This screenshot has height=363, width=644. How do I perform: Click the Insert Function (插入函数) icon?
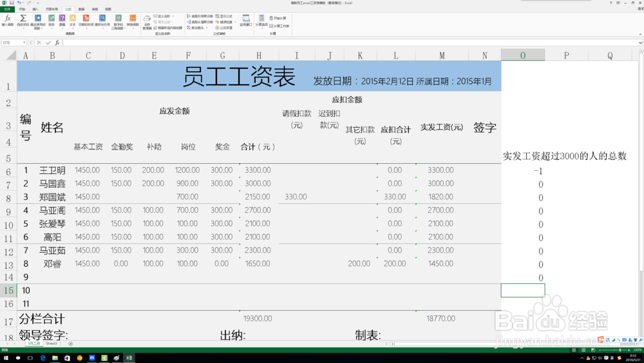(7, 21)
